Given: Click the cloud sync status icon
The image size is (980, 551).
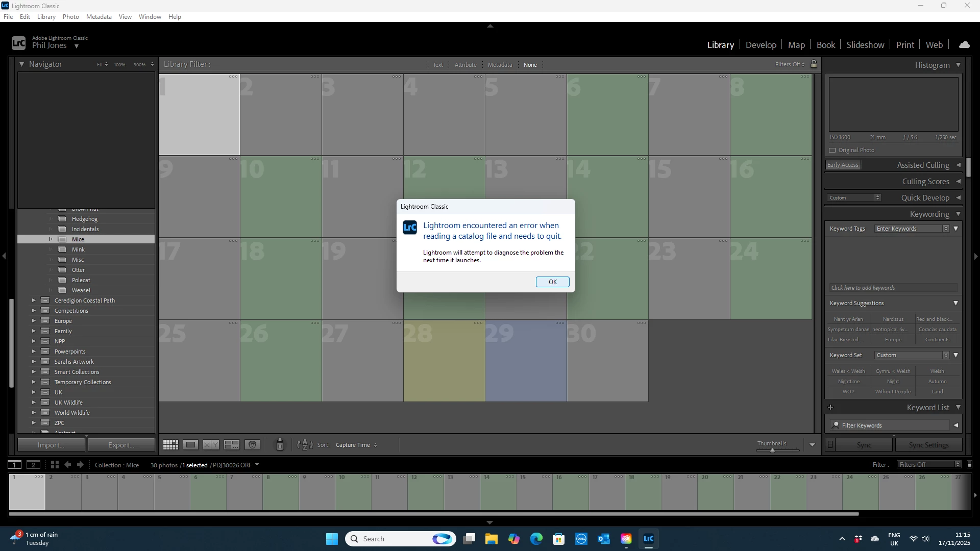Looking at the screenshot, I should pos(964,45).
